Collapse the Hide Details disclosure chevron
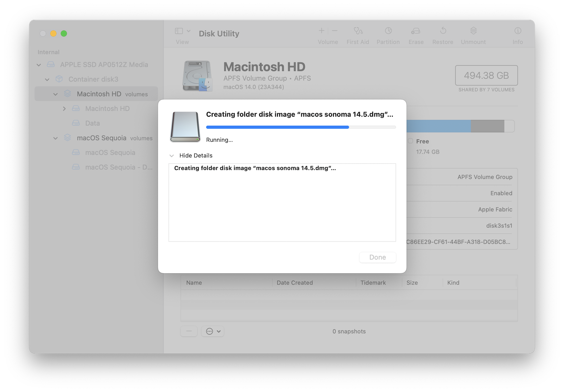The width and height of the screenshot is (564, 392). [172, 156]
